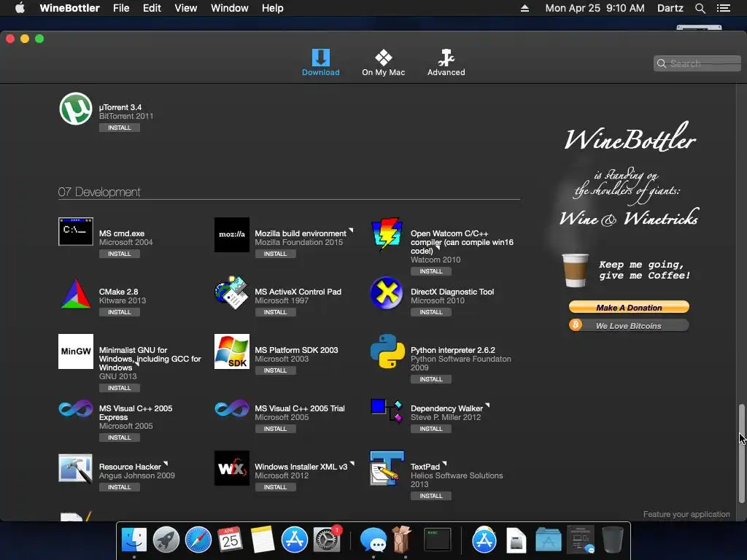
Task: Install Dependency Walker
Action: 431,429
